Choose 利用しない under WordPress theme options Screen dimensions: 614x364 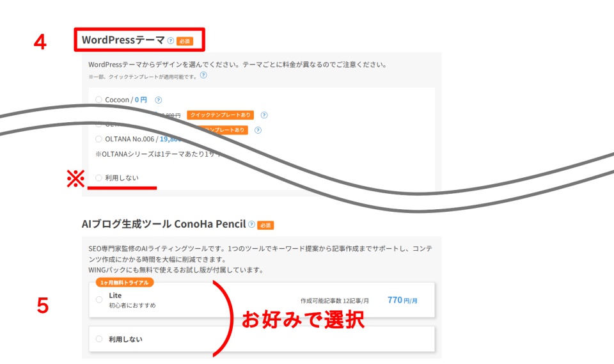click(98, 178)
